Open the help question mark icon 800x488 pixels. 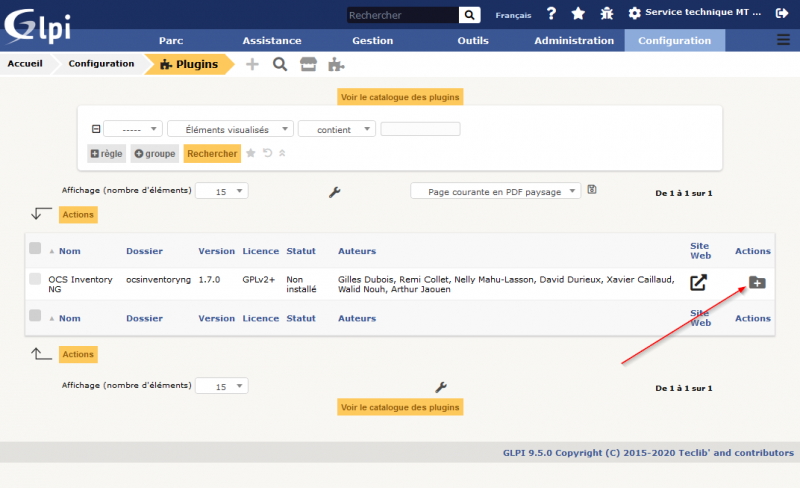[x=551, y=14]
